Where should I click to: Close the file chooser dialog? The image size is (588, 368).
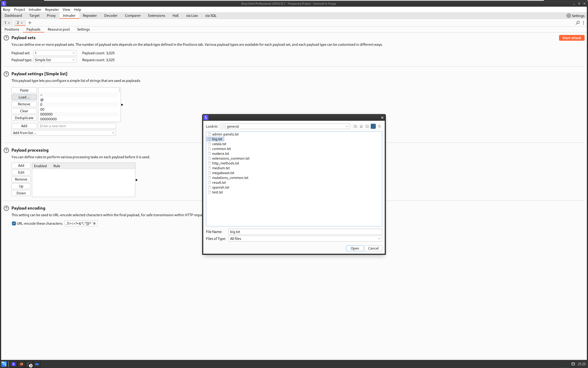(382, 118)
